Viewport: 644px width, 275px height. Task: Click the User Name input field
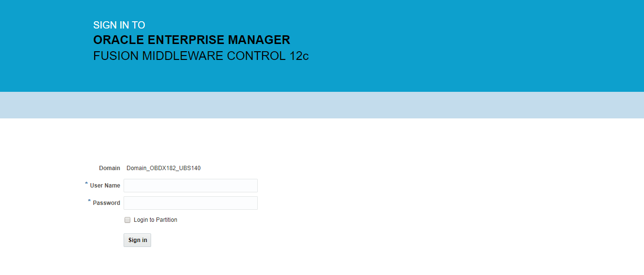point(191,186)
